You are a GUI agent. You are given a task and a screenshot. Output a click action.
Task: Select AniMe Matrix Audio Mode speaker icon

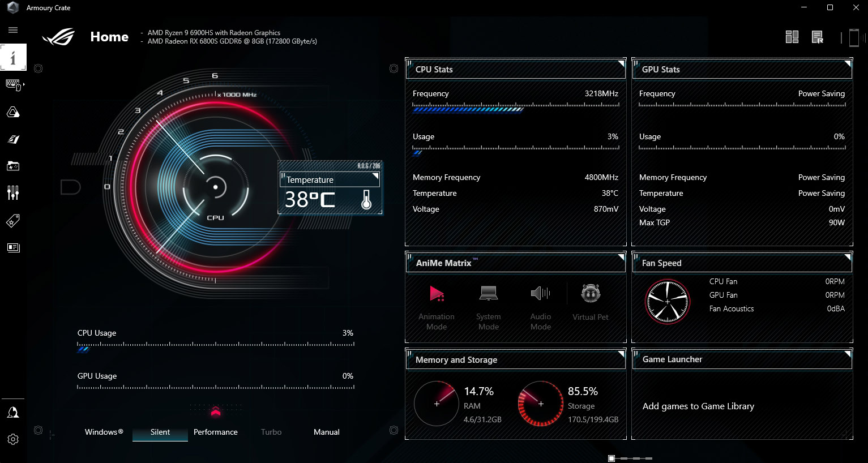coord(540,293)
